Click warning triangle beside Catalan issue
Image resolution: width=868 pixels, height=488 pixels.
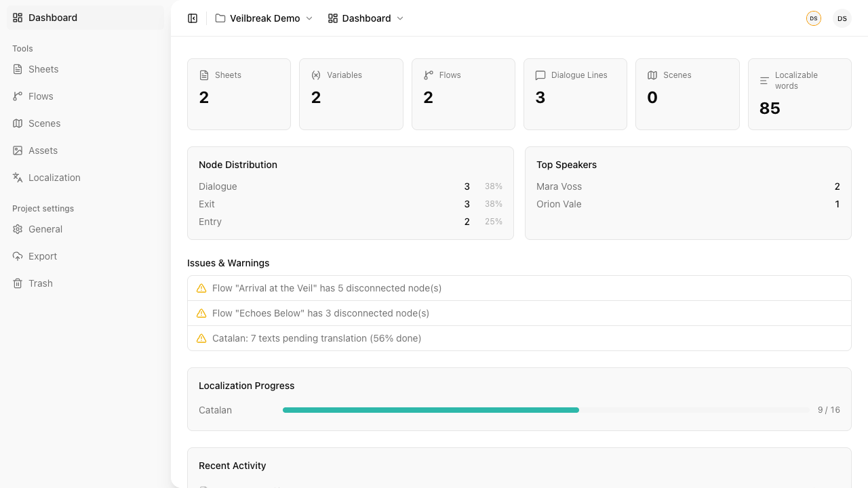click(201, 338)
